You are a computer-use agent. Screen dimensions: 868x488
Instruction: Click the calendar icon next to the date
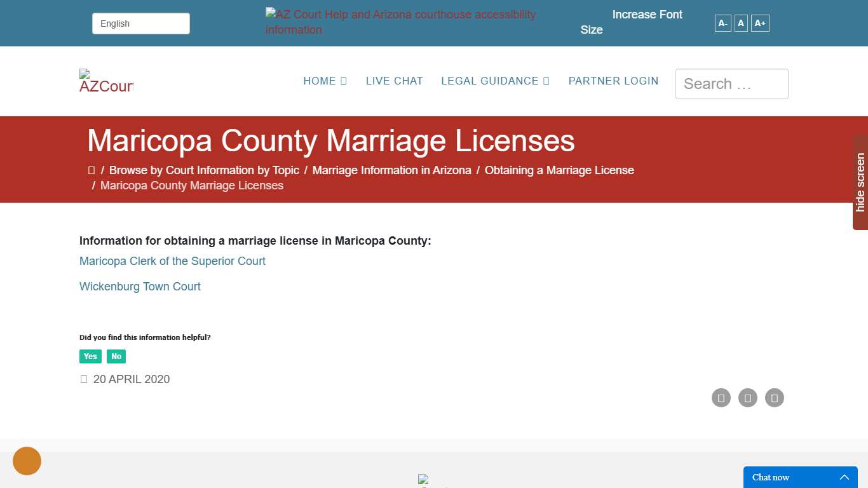pyautogui.click(x=83, y=379)
